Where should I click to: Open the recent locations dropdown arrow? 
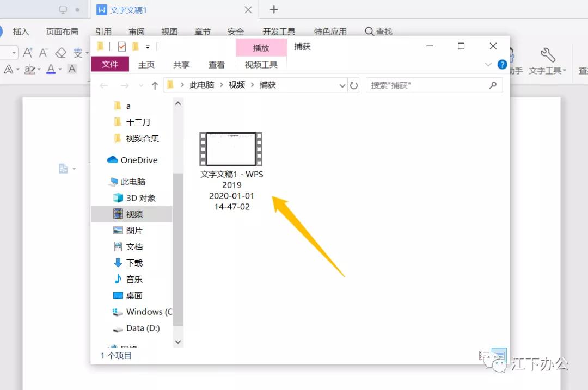[x=141, y=86]
